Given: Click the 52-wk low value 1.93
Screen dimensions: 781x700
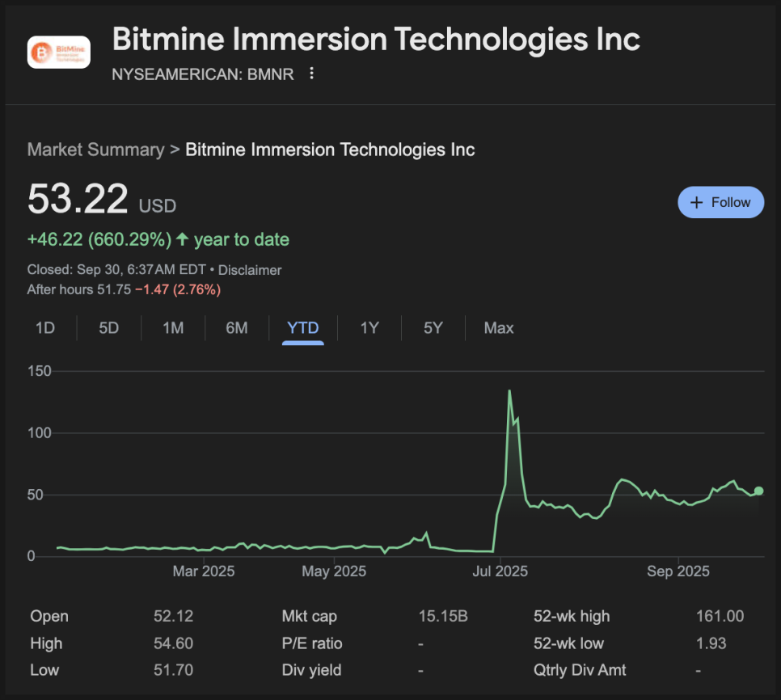Looking at the screenshot, I should pyautogui.click(x=711, y=643).
